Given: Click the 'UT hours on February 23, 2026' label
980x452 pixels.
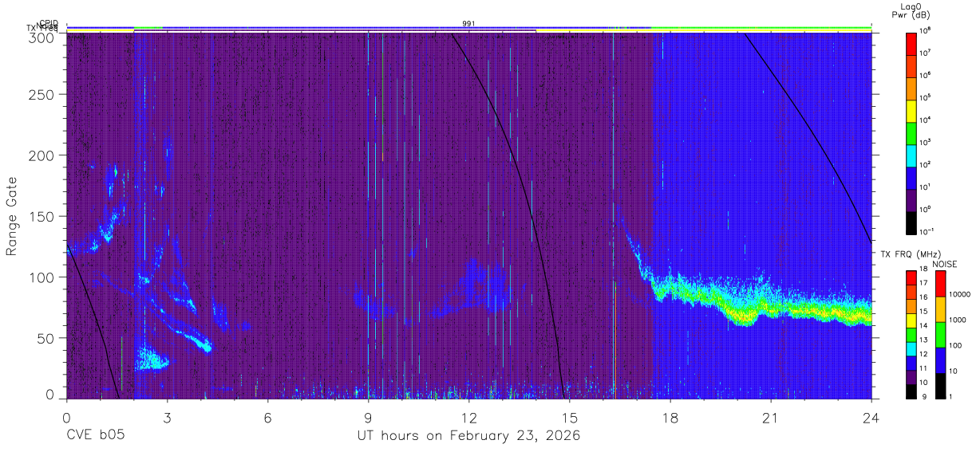Looking at the screenshot, I should [468, 437].
